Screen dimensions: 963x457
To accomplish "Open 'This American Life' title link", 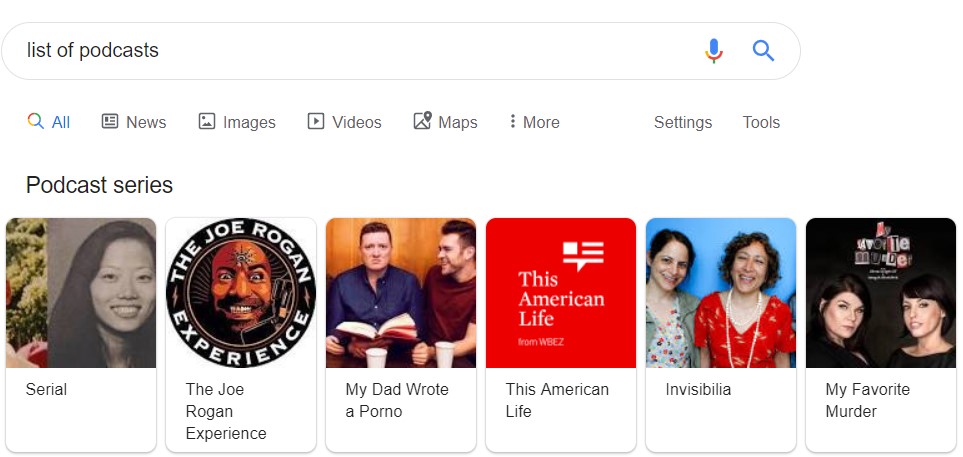I will point(557,400).
